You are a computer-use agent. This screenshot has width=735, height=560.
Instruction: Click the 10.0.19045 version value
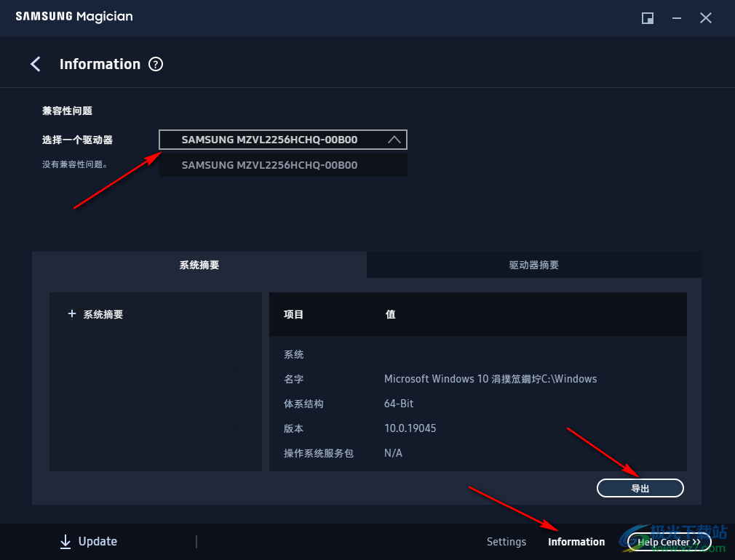tap(410, 428)
